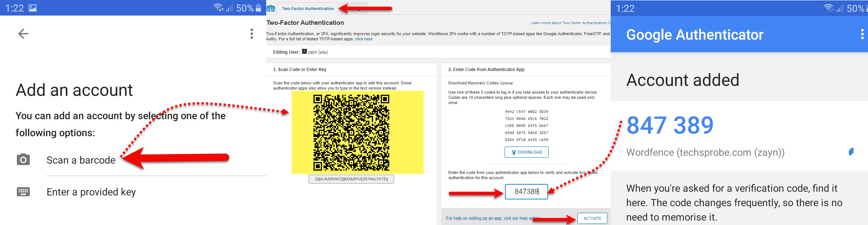The width and height of the screenshot is (868, 225).
Task: Click the Wordfence logo icon beside the tabs
Action: [x=271, y=9]
